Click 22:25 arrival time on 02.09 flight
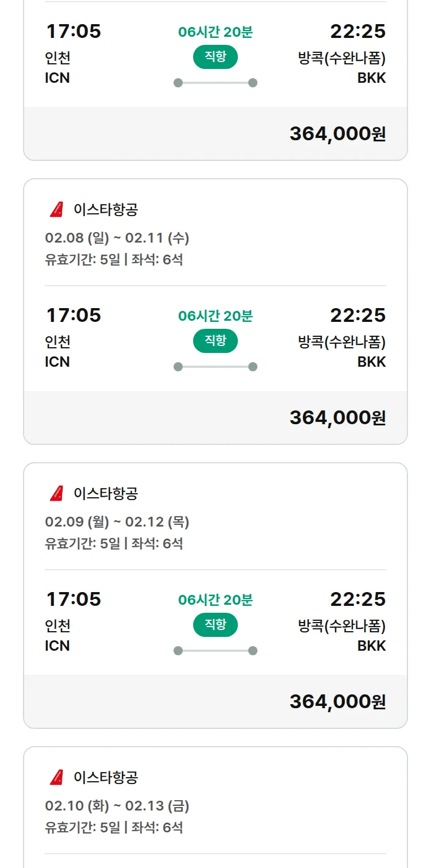The height and width of the screenshot is (868, 431). point(357,600)
